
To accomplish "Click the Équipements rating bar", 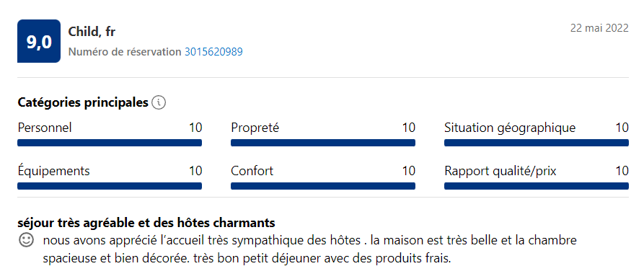I will (x=110, y=186).
